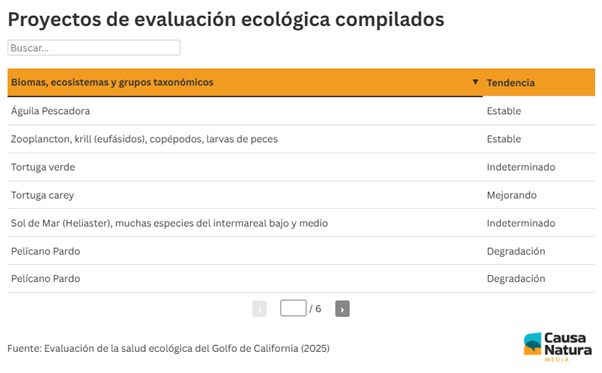Open the Causa Natura Media logo
The width and height of the screenshot is (602, 373).
click(x=557, y=347)
